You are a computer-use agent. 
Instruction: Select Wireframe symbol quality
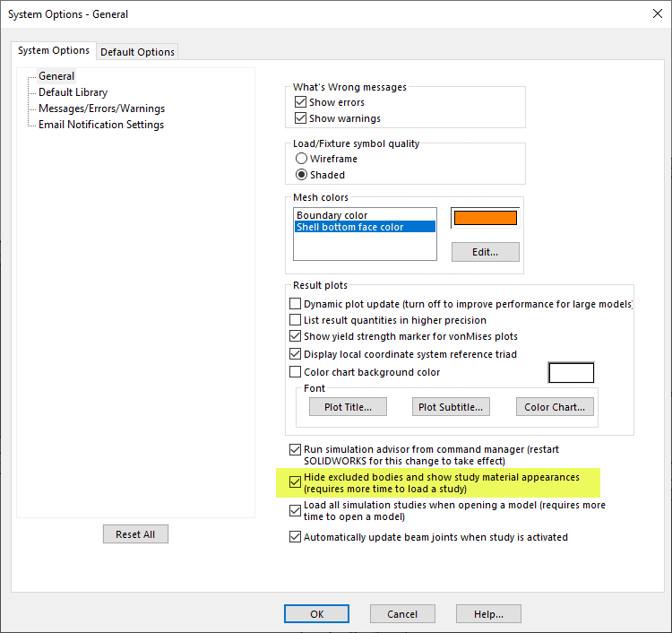(301, 158)
